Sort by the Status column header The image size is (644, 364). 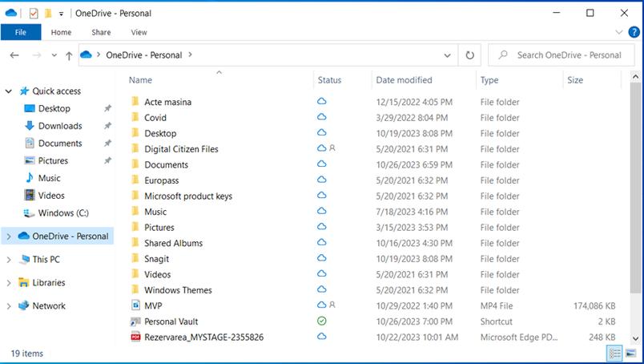(329, 80)
